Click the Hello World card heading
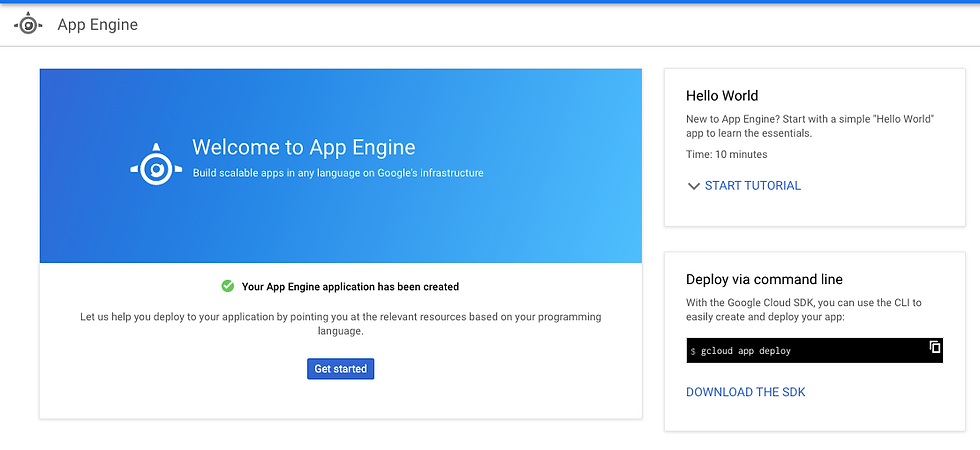Screen dimensions: 980x450 pos(722,96)
